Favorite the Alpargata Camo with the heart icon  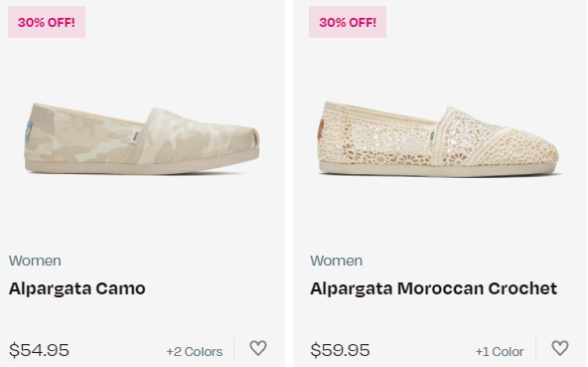258,348
